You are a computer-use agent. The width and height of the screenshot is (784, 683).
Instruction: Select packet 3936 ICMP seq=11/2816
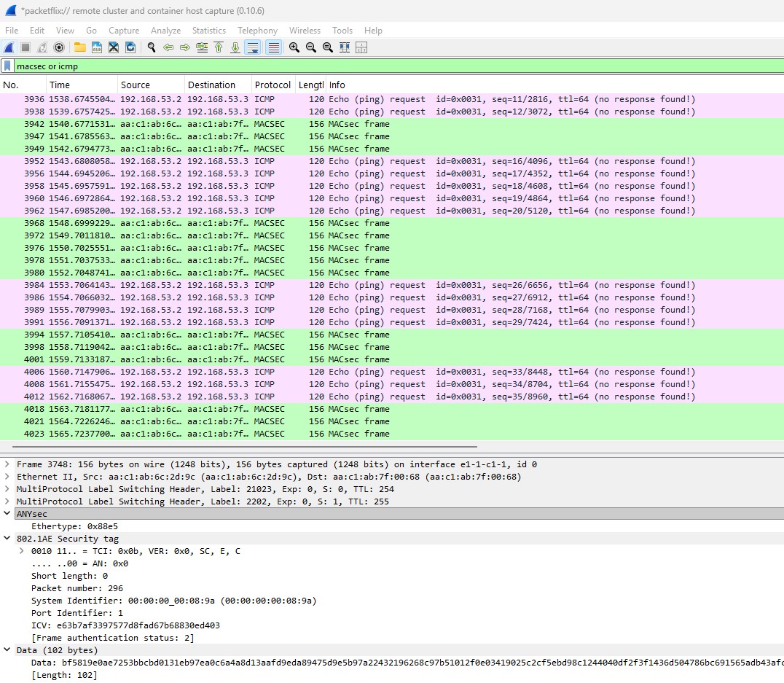click(x=392, y=99)
